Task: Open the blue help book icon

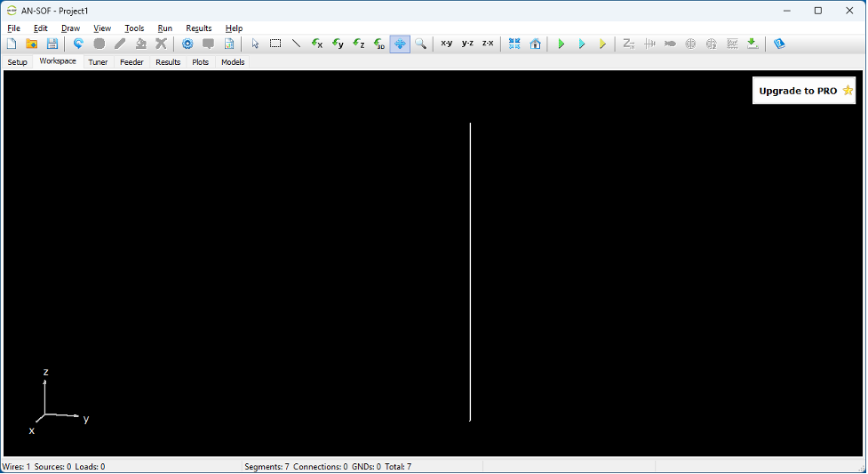Action: point(779,44)
